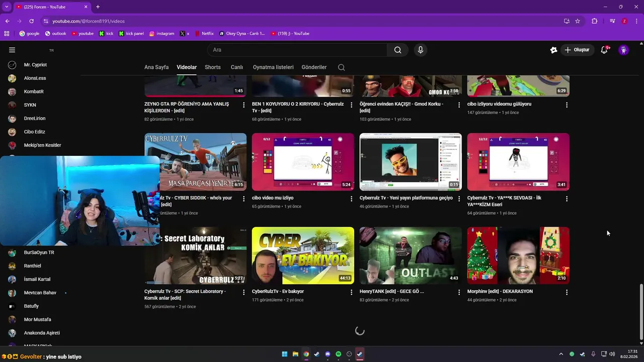Image resolution: width=644 pixels, height=362 pixels.
Task: Open video title 'YA***K SEVDASI'
Action: pyautogui.click(x=504, y=201)
